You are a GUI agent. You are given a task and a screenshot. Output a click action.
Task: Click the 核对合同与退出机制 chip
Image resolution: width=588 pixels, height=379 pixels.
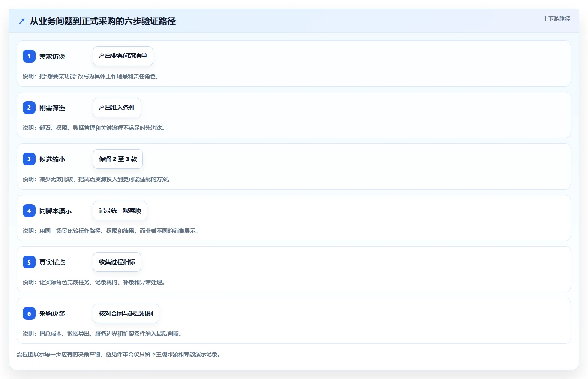[x=126, y=313]
